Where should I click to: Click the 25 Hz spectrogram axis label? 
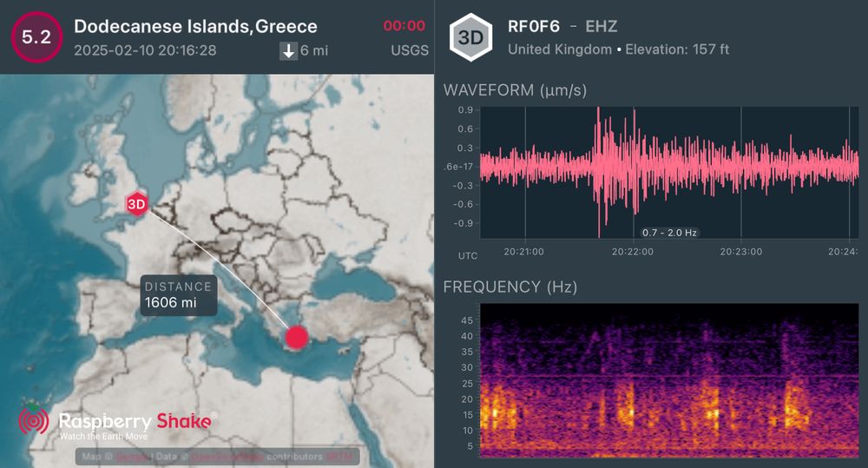pos(467,383)
